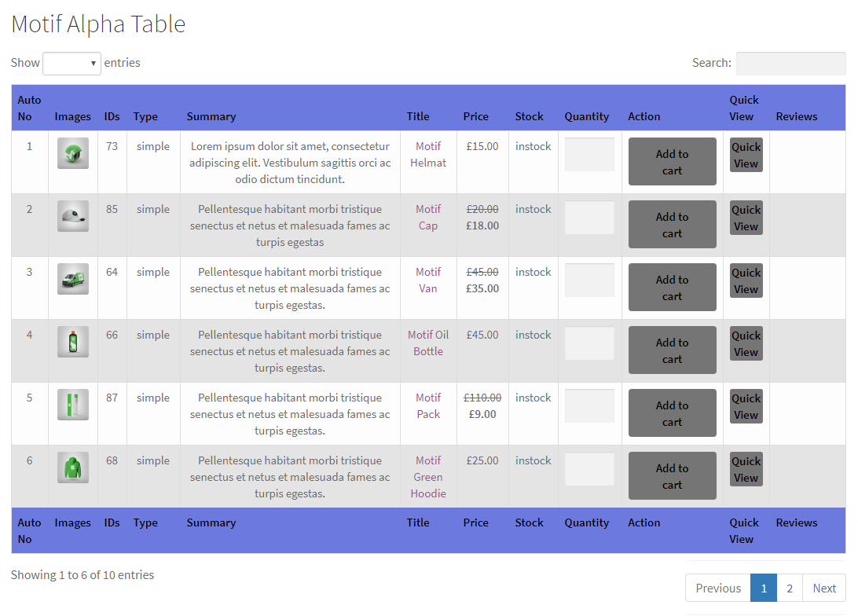This screenshot has height=616, width=858.
Task: Click quantity field for Motif Cap
Action: [x=589, y=217]
